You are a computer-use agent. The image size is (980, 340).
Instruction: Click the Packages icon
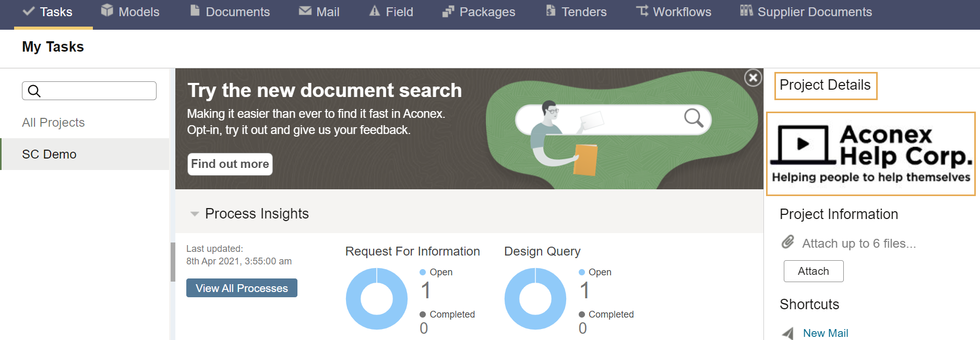tap(448, 11)
